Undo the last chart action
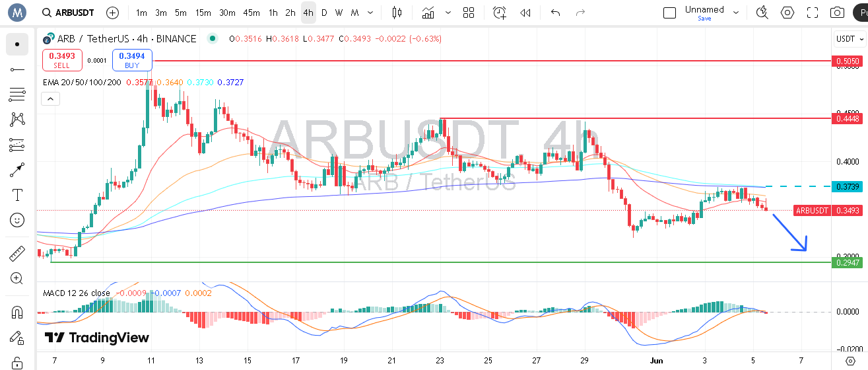This screenshot has width=868, height=370. pyautogui.click(x=556, y=13)
